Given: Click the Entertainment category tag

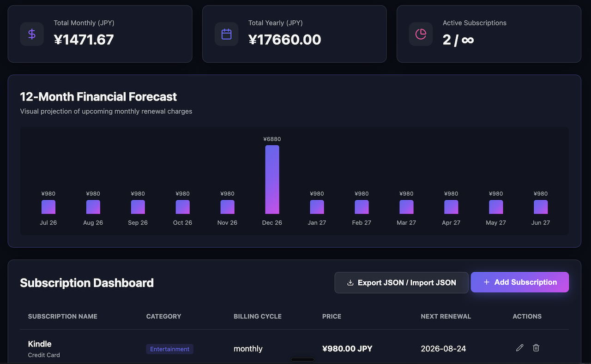Looking at the screenshot, I should pos(170,349).
